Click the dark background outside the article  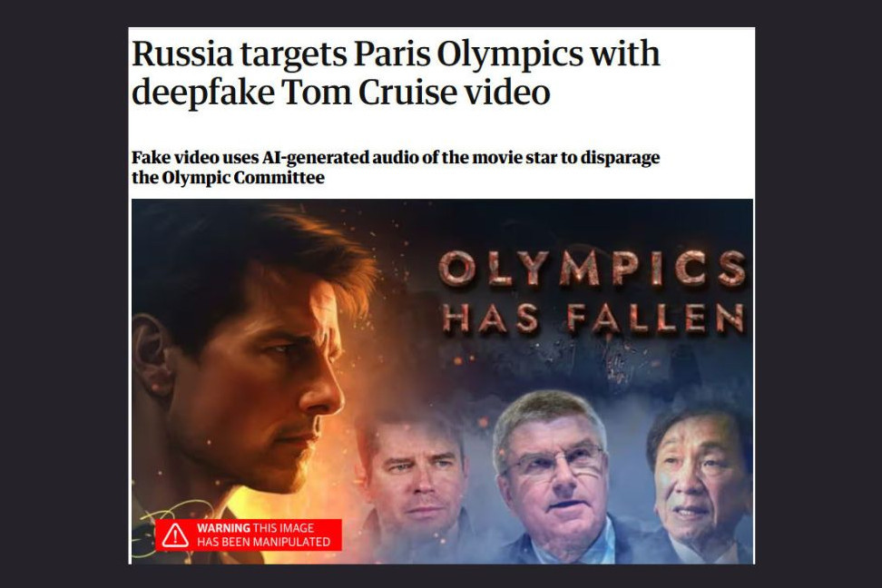(x=62, y=292)
